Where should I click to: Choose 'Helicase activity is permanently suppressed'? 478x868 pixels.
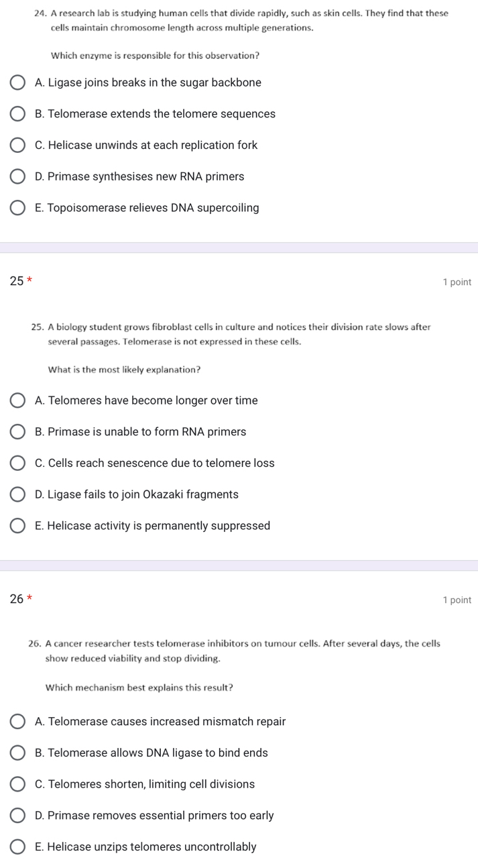coord(17,525)
